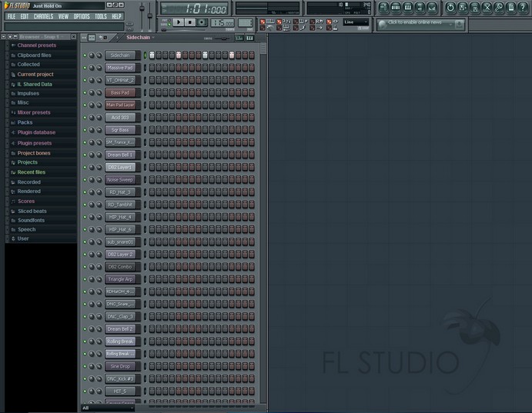Open the CHANNELS menu

(x=43, y=16)
